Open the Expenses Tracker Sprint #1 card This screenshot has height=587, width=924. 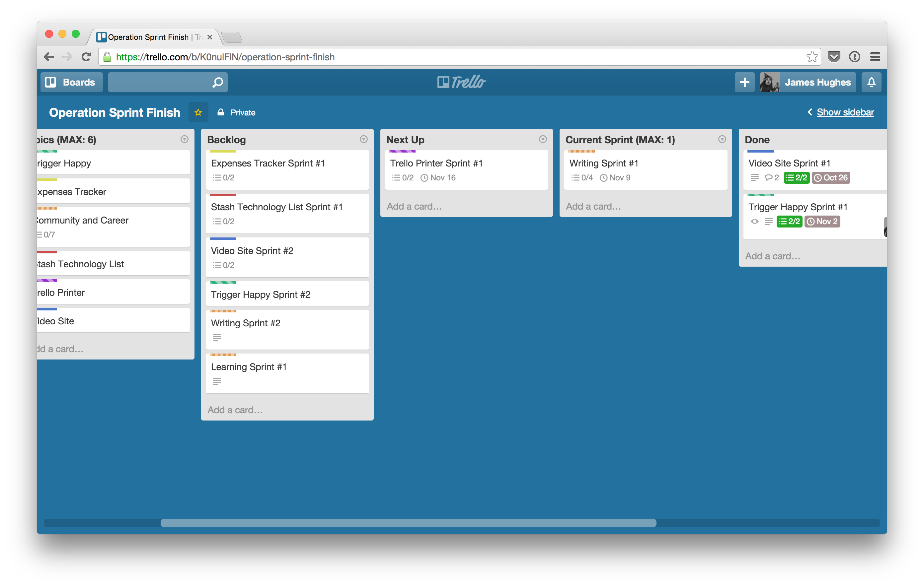click(x=287, y=170)
